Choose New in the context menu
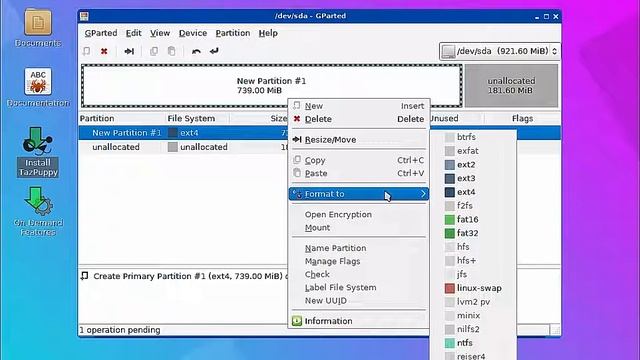The width and height of the screenshot is (640, 360). point(359,106)
